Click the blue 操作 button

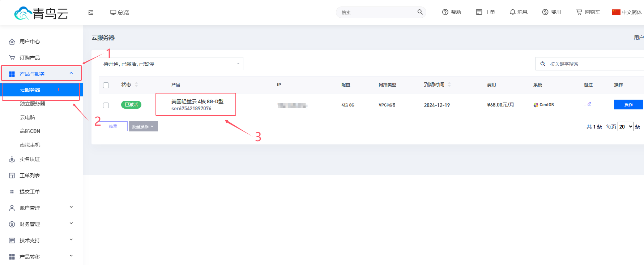(628, 105)
